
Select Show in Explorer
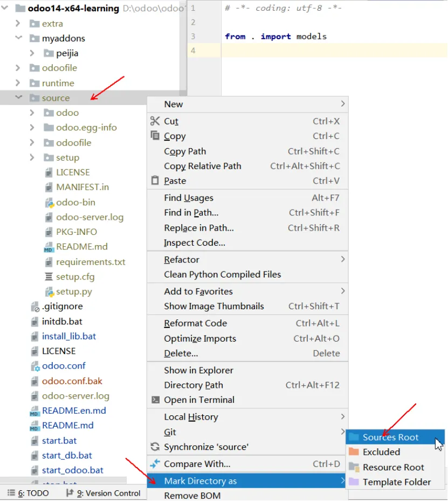pos(247,370)
